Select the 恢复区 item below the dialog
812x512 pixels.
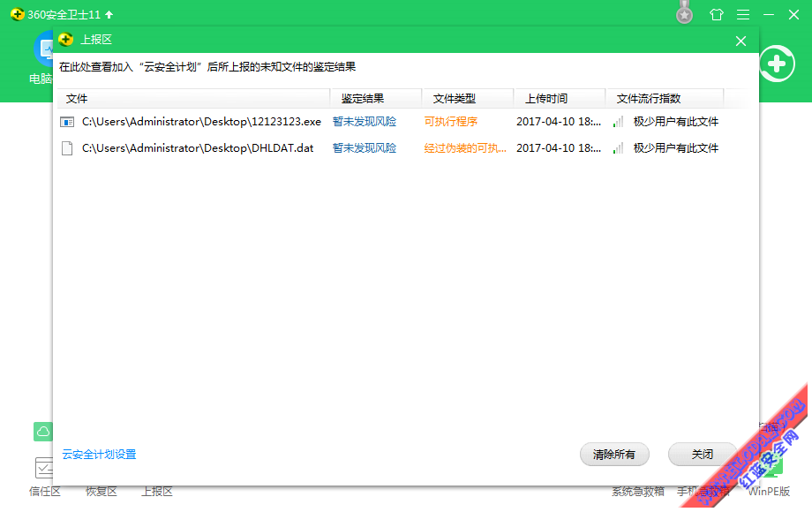101,492
